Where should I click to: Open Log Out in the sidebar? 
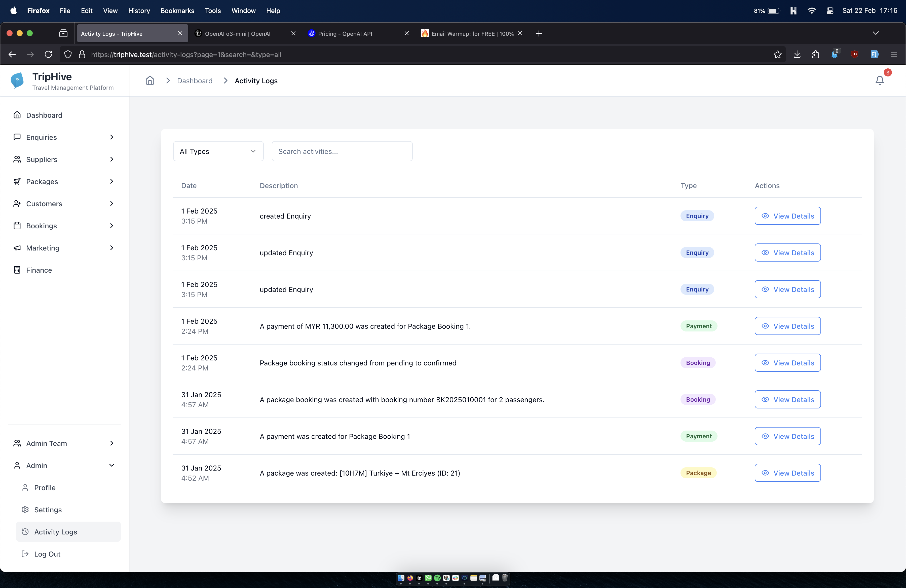(68, 554)
